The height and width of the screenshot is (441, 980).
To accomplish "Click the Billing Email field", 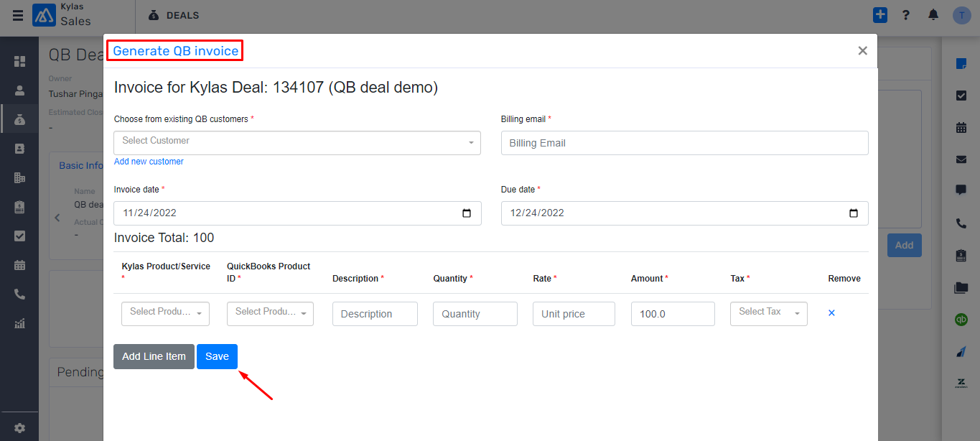I will point(684,143).
